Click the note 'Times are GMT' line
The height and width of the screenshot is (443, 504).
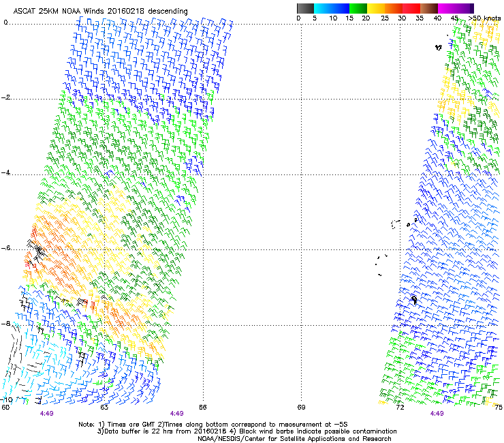pos(213,425)
